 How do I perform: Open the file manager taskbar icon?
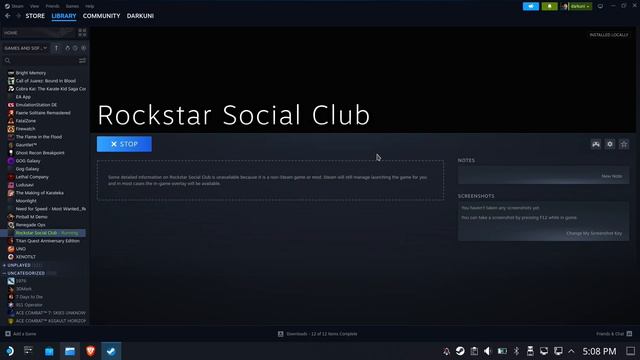pos(70,351)
